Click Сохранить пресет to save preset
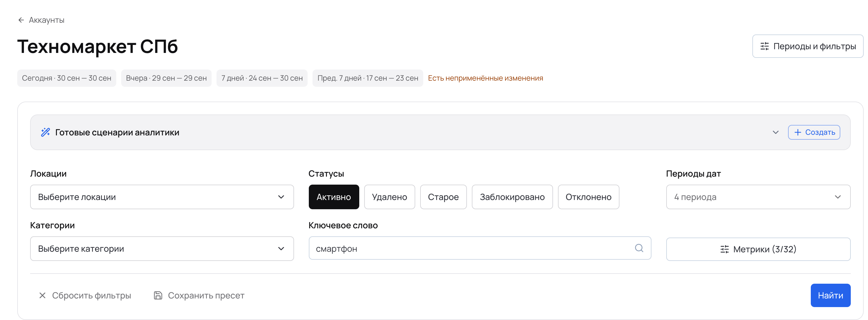The width and height of the screenshot is (868, 320). click(199, 295)
